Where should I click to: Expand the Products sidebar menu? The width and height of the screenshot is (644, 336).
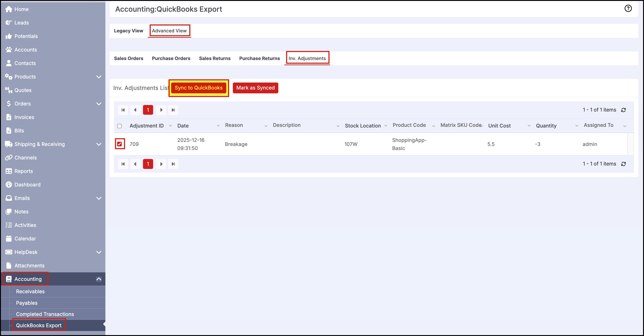(99, 77)
